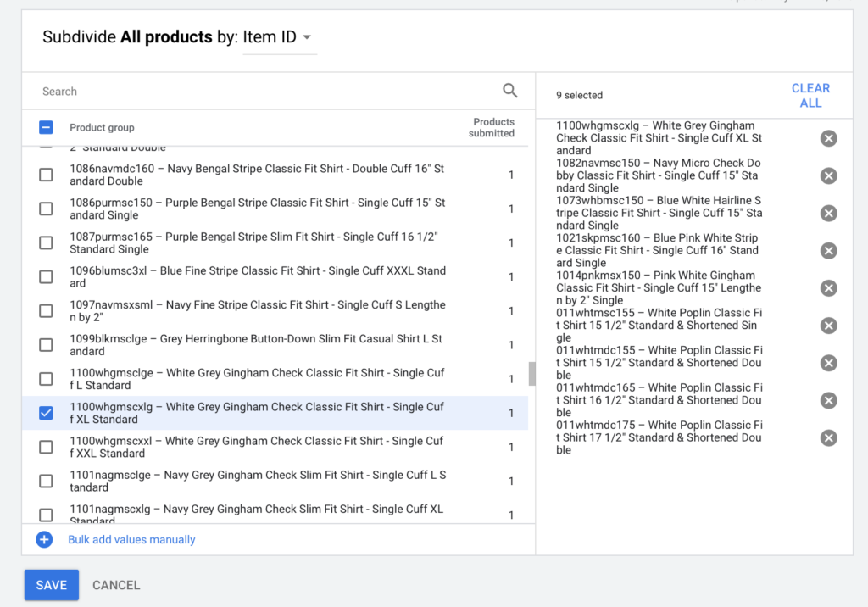Toggle the select-all Product group checkbox

(46, 126)
